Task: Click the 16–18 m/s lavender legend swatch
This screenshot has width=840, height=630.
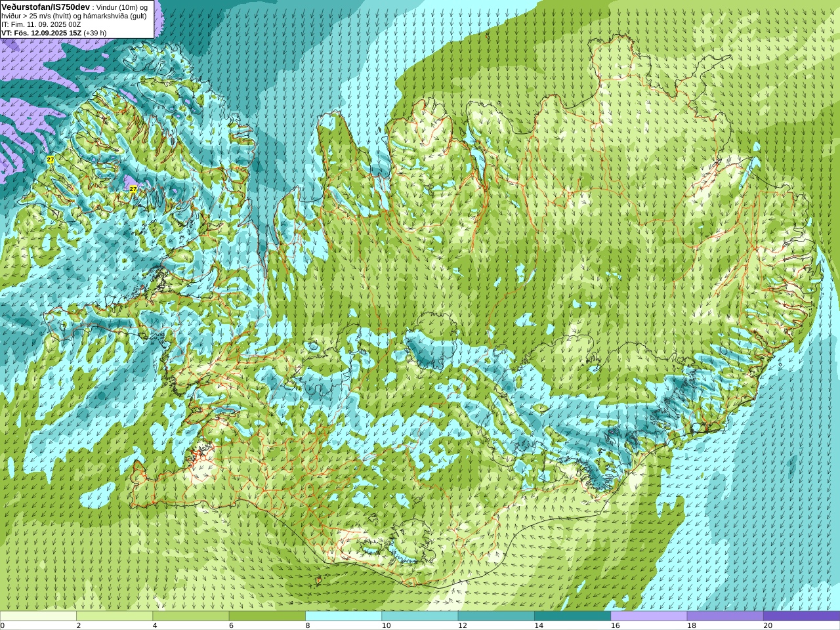Action: coord(648,616)
